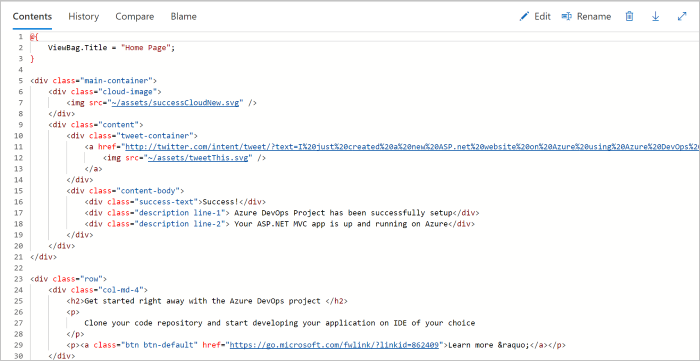Click the ViewBag.Title code line
Viewport: 700px width, 361px height.
coord(112,48)
